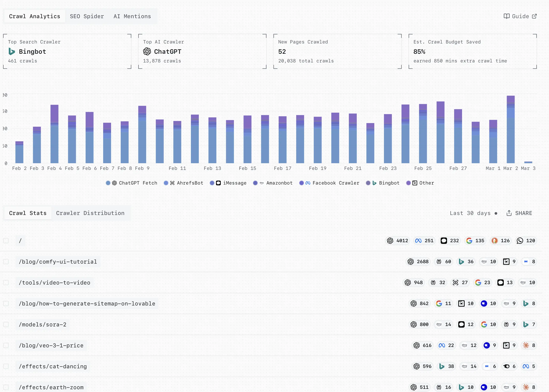This screenshot has width=549, height=392.
Task: Open the Guide book icon
Action: point(507,16)
